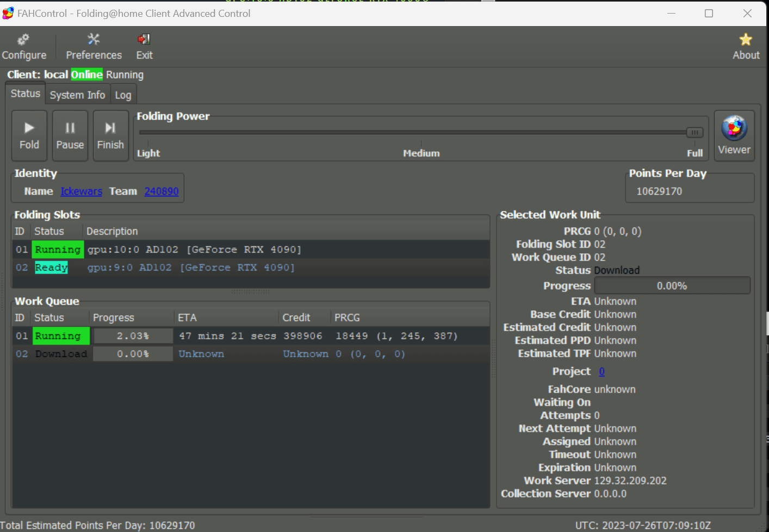Sort work queue by PRCG column
Image resolution: width=769 pixels, height=532 pixels.
[410, 317]
